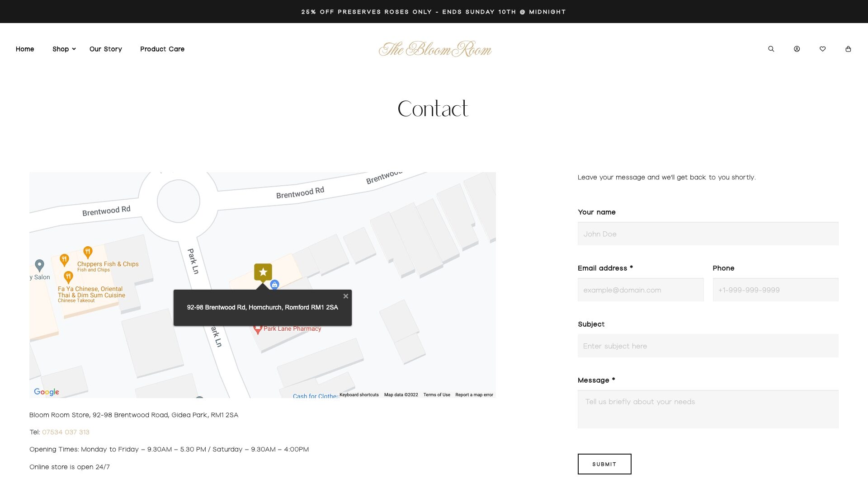This screenshot has height=488, width=868.
Task: Click Map data ©2022 text
Action: point(401,395)
